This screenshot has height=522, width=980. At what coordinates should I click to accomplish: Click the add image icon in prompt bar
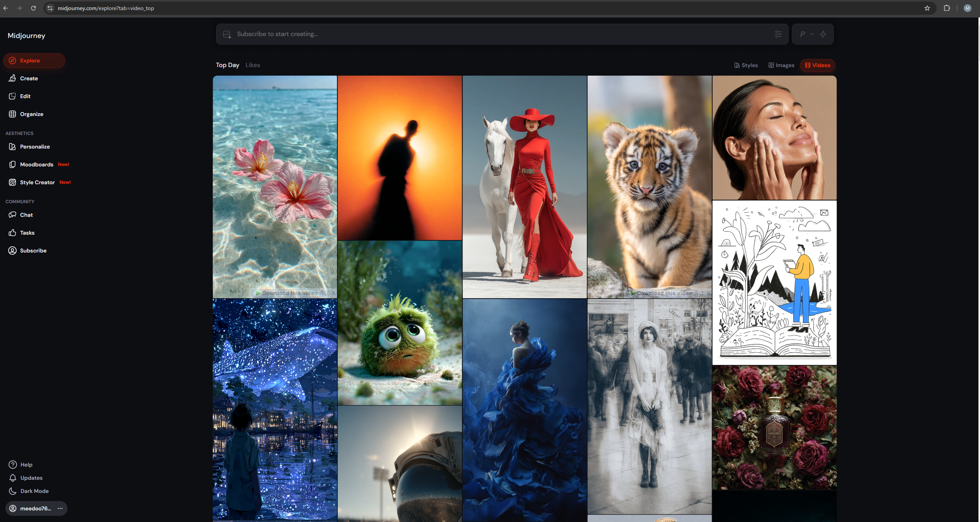[x=227, y=35]
